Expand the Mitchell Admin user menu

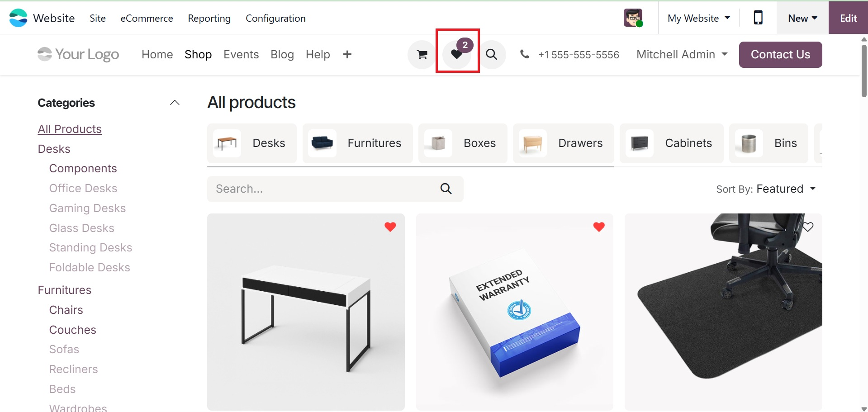[682, 55]
